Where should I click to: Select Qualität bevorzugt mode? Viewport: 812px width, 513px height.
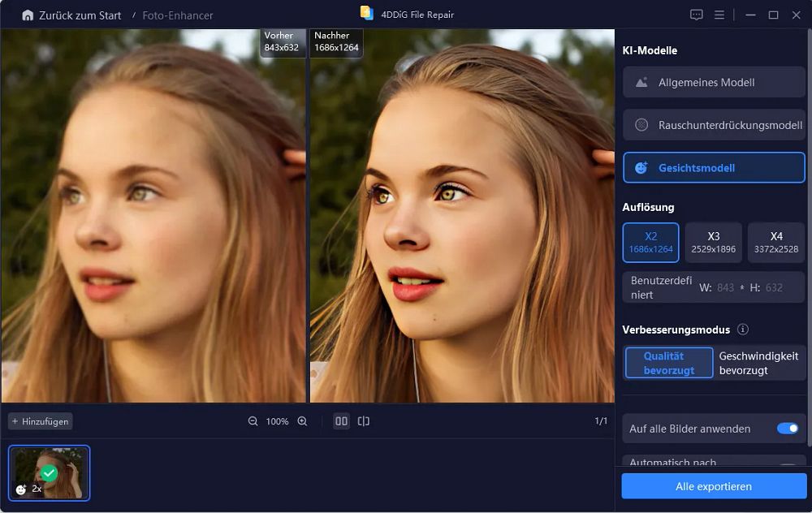[x=669, y=363]
